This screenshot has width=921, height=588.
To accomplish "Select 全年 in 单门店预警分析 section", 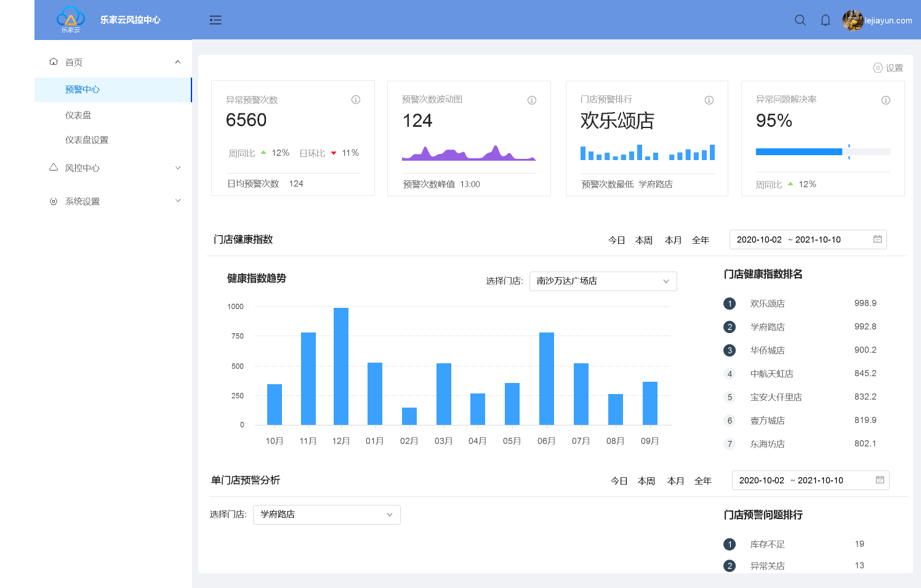I will point(703,481).
